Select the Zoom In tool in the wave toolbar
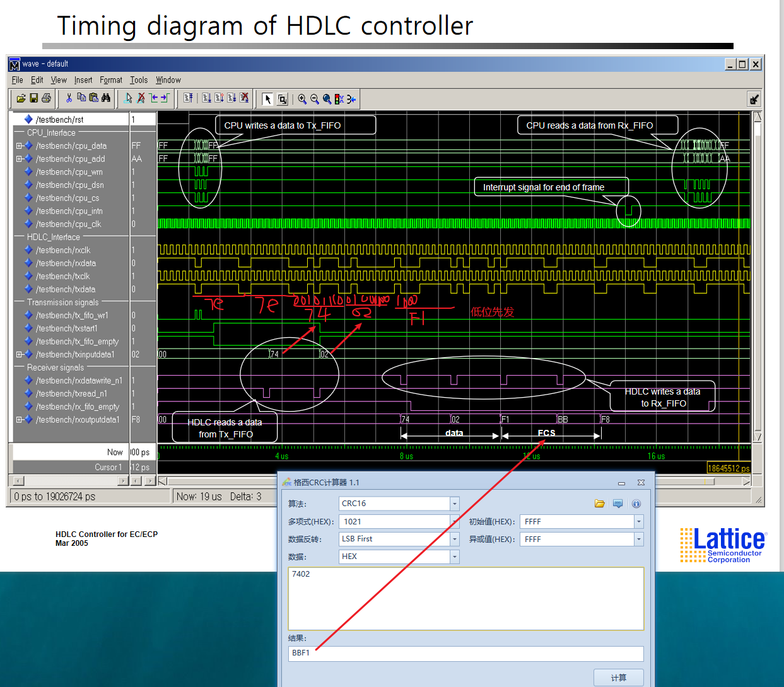This screenshot has width=784, height=687. click(301, 99)
